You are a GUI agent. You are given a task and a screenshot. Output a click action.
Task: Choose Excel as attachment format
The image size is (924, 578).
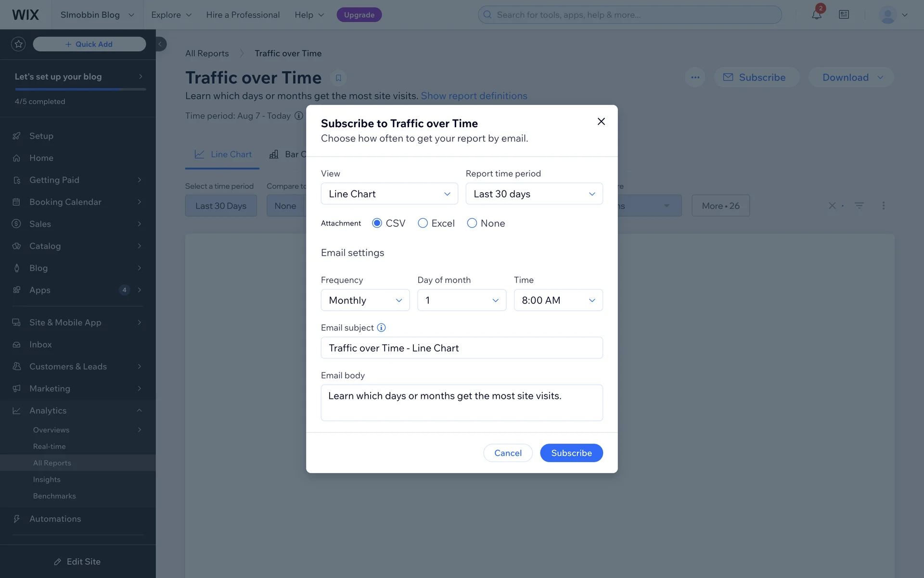click(x=423, y=223)
